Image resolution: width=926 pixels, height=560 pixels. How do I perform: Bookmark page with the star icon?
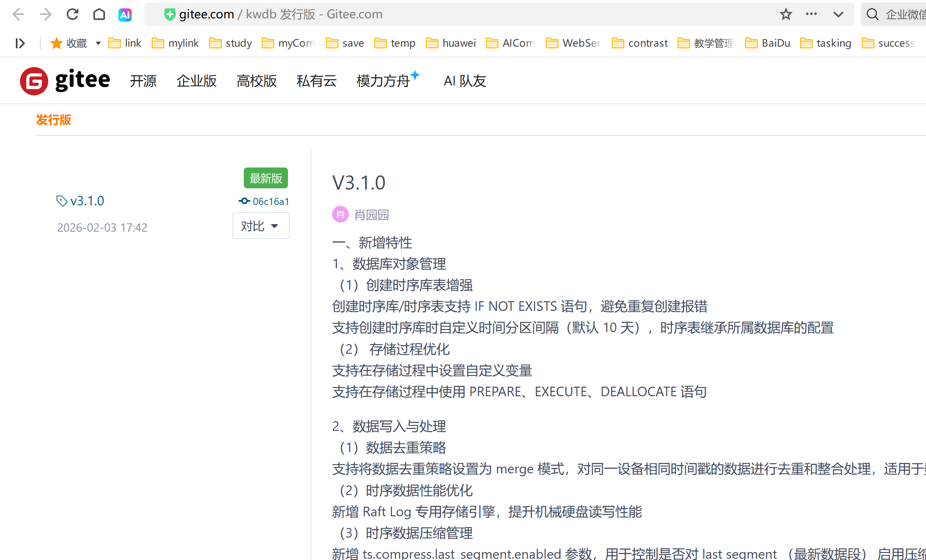coord(786,15)
